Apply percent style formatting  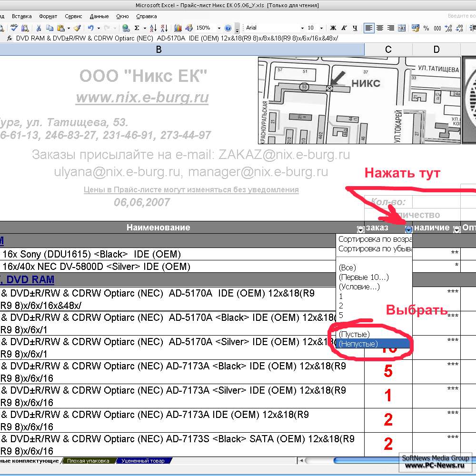pyautogui.click(x=426, y=28)
